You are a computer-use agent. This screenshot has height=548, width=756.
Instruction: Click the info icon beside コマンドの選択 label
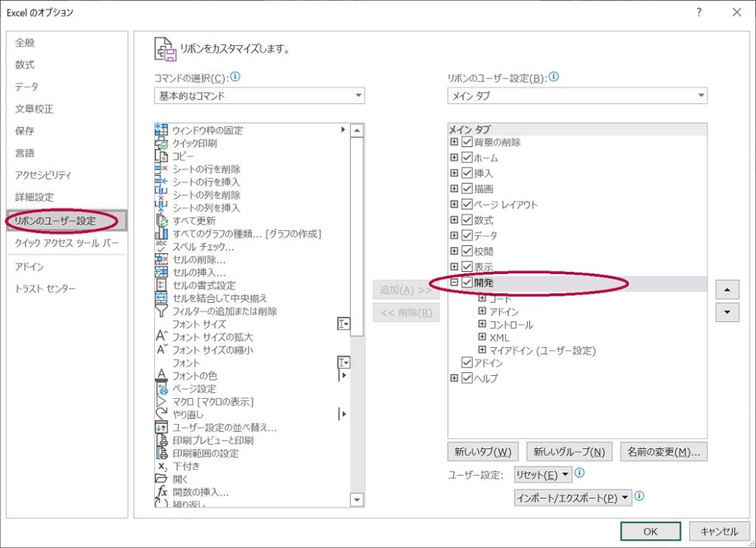coord(236,77)
